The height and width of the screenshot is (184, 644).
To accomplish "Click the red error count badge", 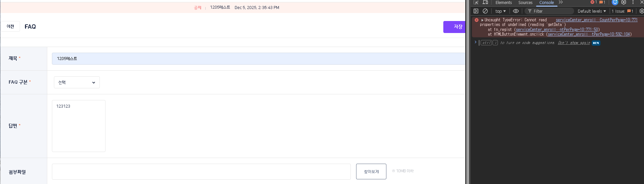I will (x=594, y=2).
